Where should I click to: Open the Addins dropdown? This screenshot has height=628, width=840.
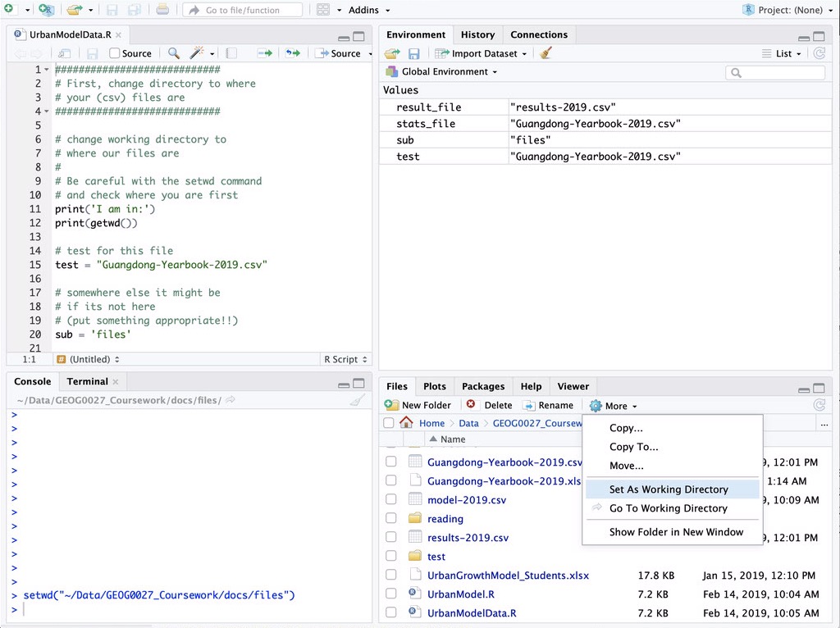[x=369, y=10]
